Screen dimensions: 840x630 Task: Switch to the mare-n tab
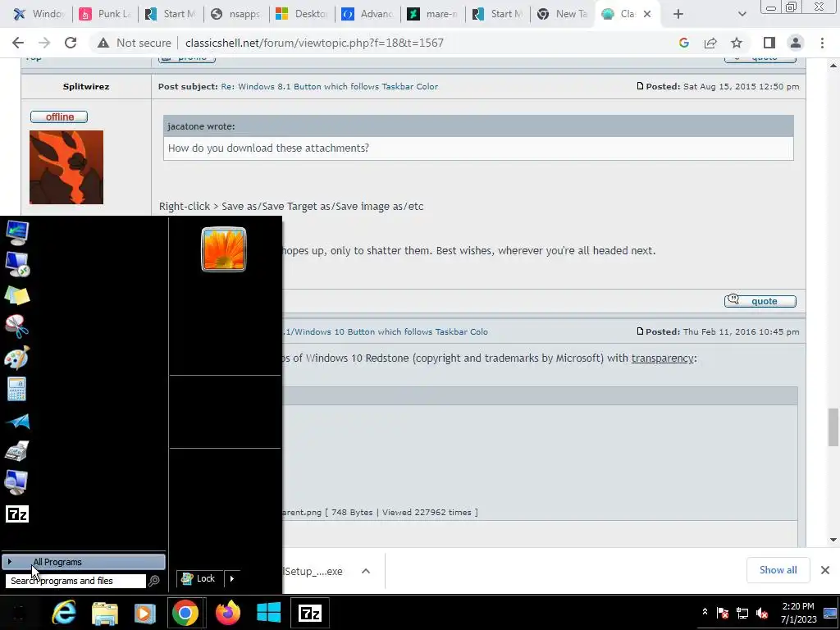click(433, 14)
